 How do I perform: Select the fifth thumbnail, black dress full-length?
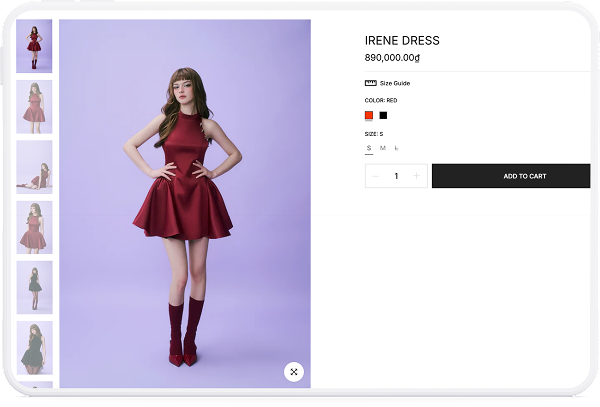point(34,287)
